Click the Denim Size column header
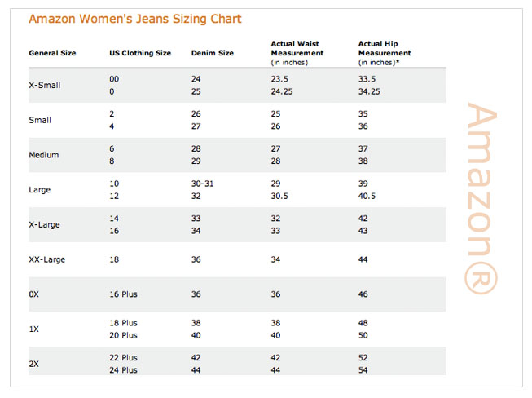The image size is (532, 398). pyautogui.click(x=213, y=53)
